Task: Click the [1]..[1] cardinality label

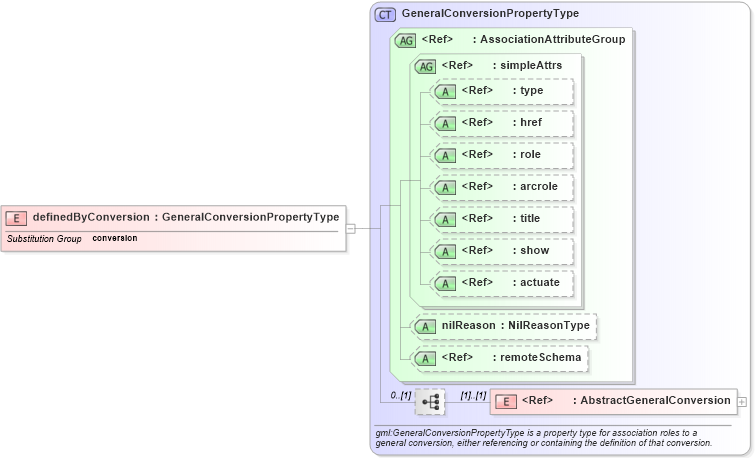Action: (x=473, y=395)
